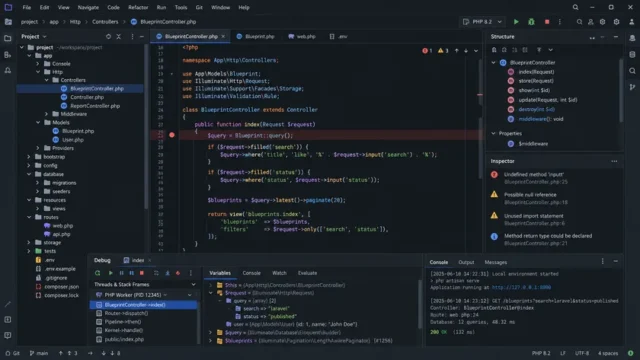
Task: Expand the problems chevron next to the arrows
Action: 476,51
